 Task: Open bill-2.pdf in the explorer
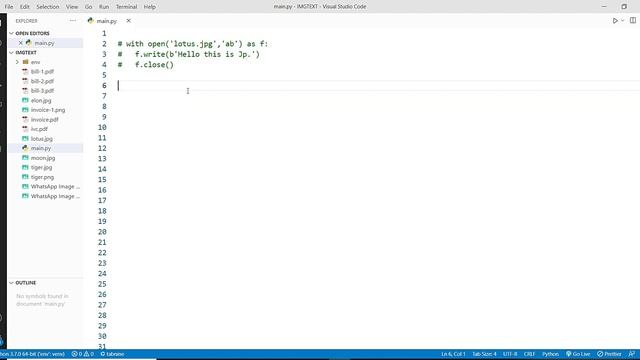(x=42, y=81)
